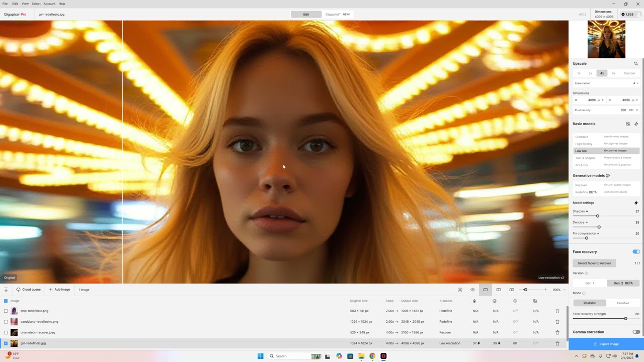Click the denoise column header icon
Screen dimensions: 644x362
point(495,301)
